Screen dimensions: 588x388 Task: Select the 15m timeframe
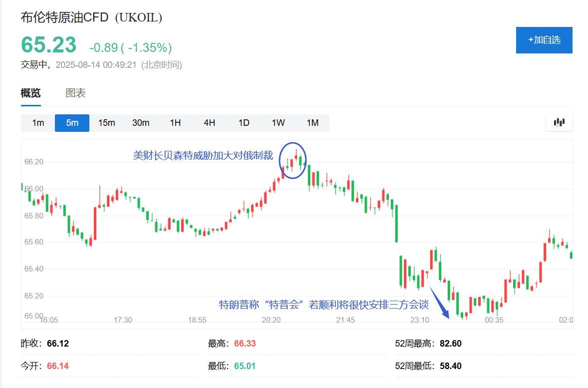[106, 122]
